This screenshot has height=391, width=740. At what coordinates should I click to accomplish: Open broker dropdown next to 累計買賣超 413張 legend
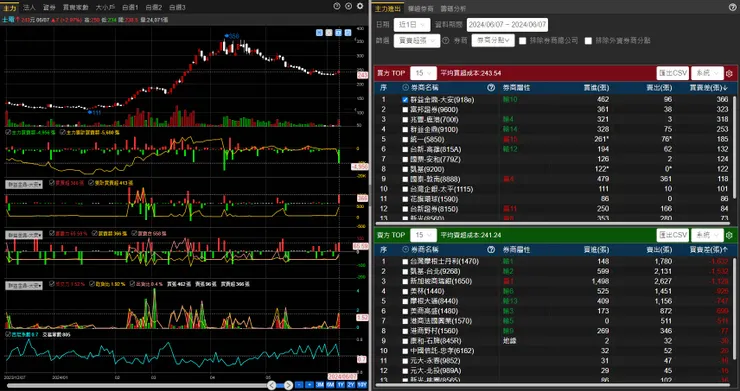point(24,184)
